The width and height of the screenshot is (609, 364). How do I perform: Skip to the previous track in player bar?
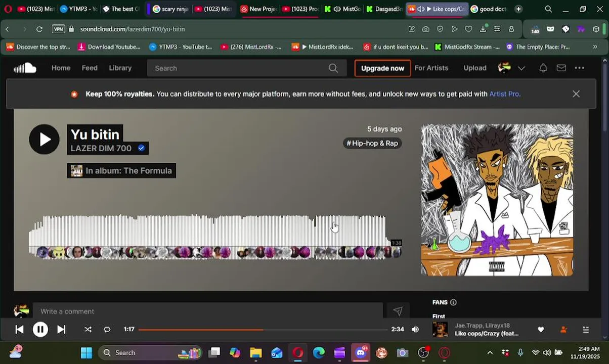click(19, 330)
